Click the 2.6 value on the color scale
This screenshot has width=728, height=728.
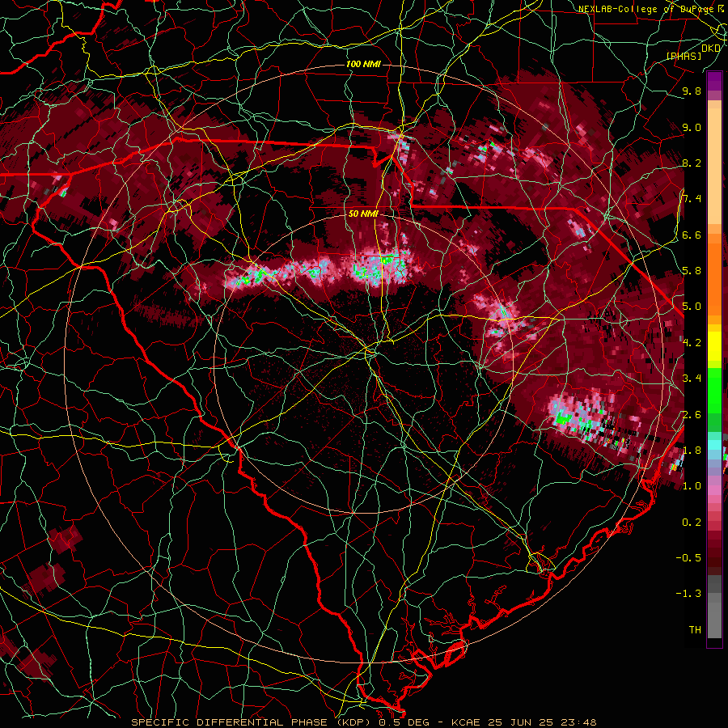point(692,415)
